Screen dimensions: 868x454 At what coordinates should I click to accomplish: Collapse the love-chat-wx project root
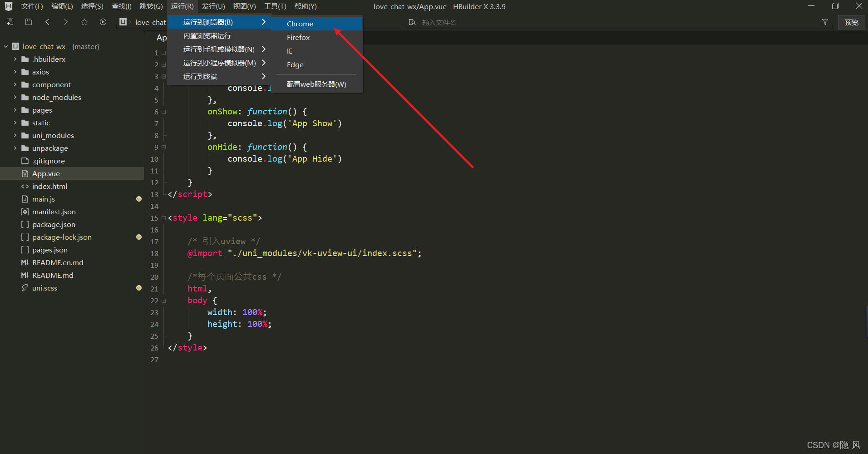point(6,46)
